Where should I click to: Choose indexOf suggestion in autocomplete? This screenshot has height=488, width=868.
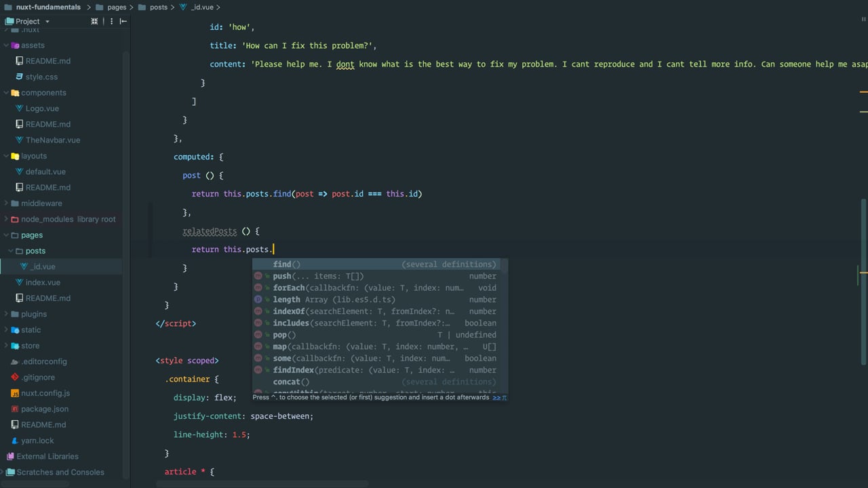tap(376, 311)
